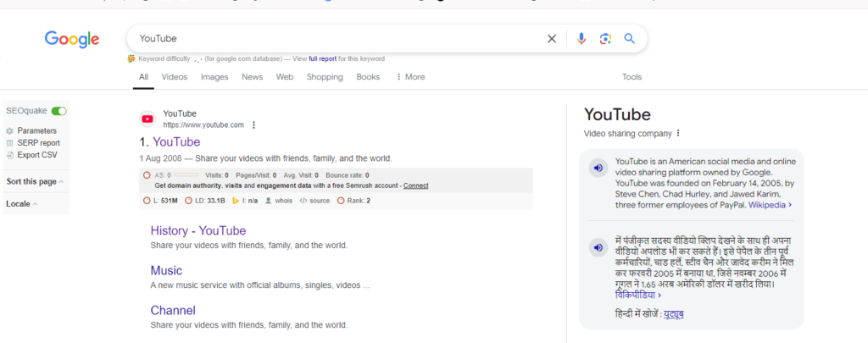Image resolution: width=868 pixels, height=343 pixels.
Task: Start voice search with microphone icon
Action: click(581, 39)
